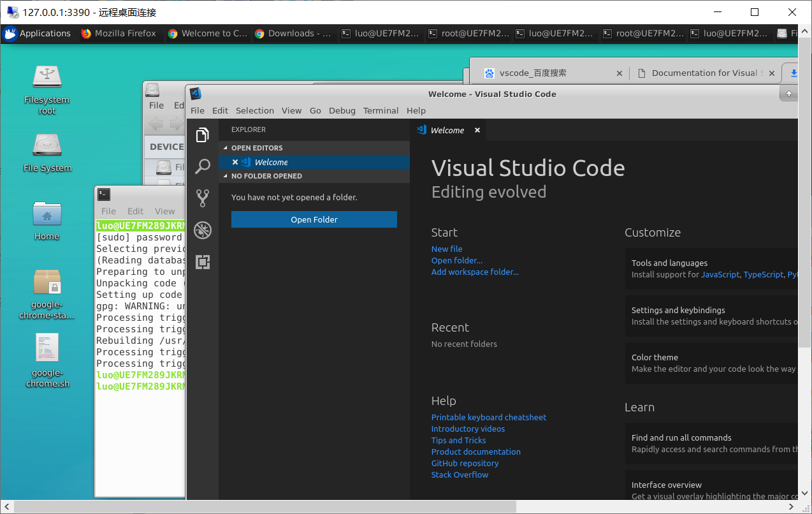Close the Documentation for Visual Studio browser tab
Screen dimensions: 812x514
click(772, 73)
